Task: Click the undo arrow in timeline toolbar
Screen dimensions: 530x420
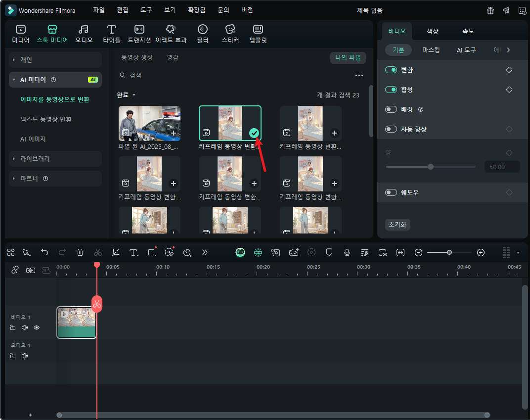Action: [x=44, y=252]
